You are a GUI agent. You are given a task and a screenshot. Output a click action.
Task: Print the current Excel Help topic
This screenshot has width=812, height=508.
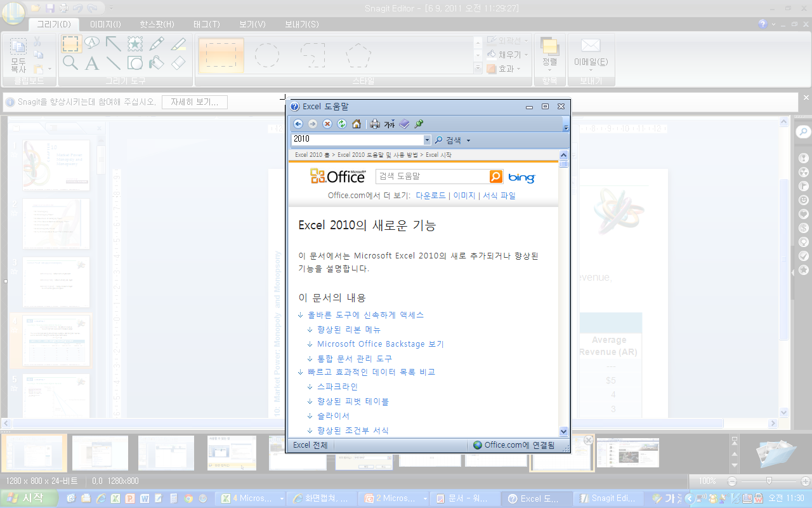(x=375, y=124)
